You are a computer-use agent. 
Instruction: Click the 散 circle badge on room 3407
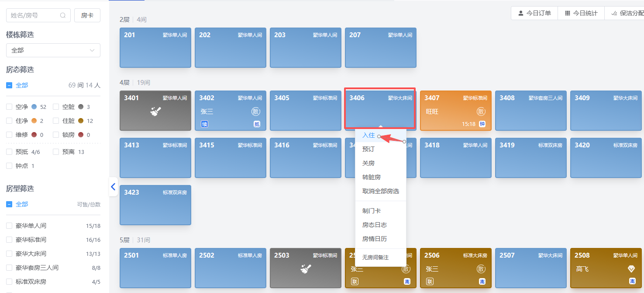click(481, 112)
